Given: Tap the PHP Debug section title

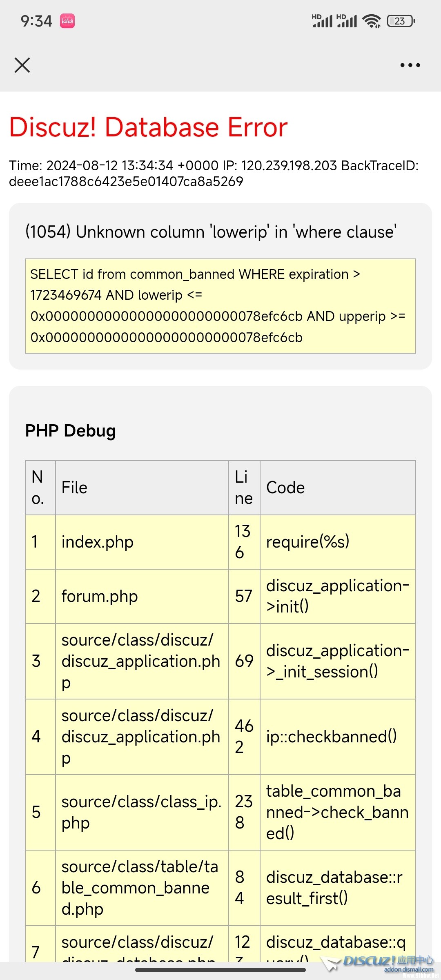Looking at the screenshot, I should click(70, 431).
